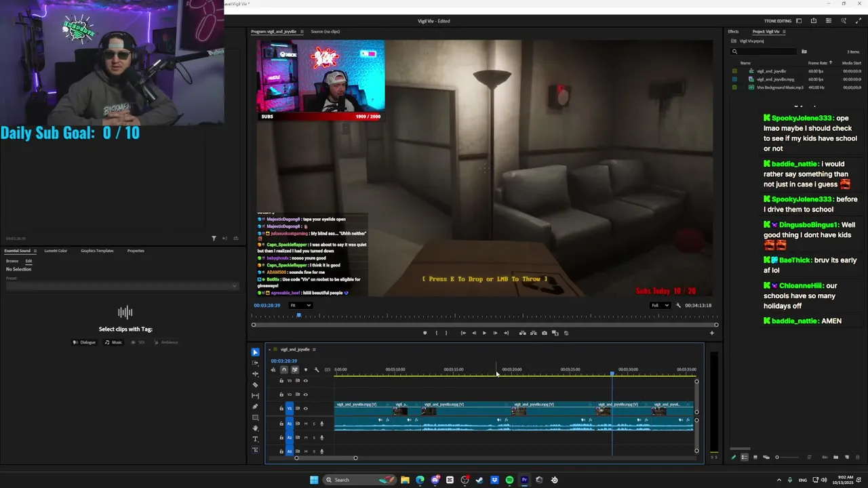Open the Program monitor panel menu
Viewport: 868px width, 488px height.
(302, 32)
